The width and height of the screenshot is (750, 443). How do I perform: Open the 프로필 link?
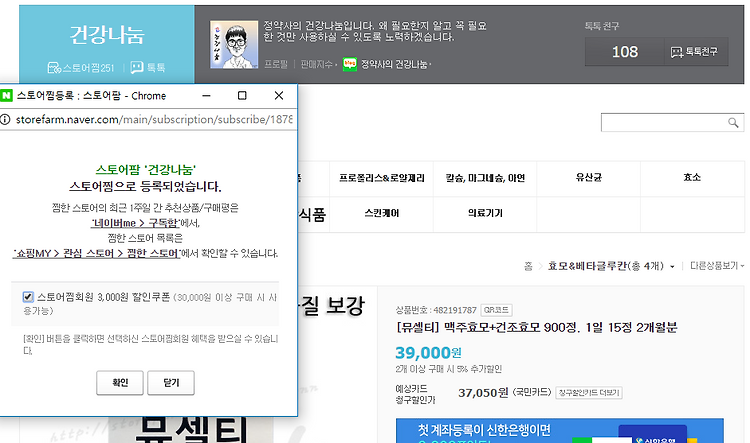click(276, 64)
